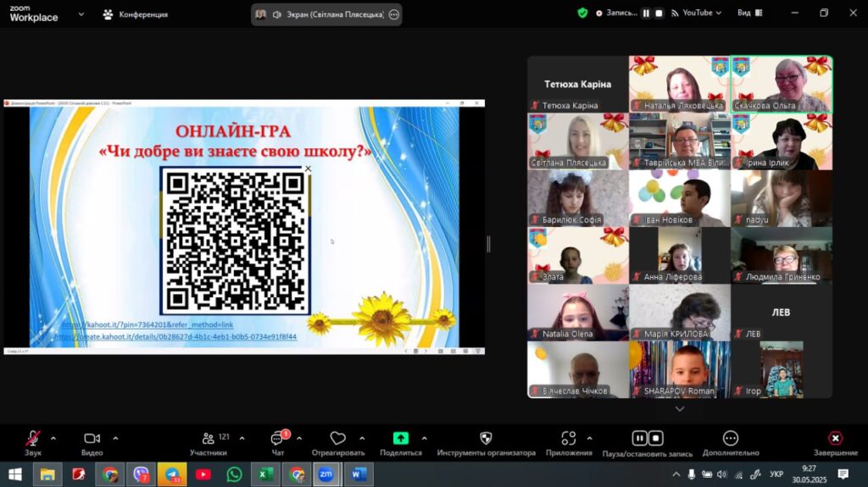Close the QR code overlay in slide
The width and height of the screenshot is (868, 487).
pos(309,169)
